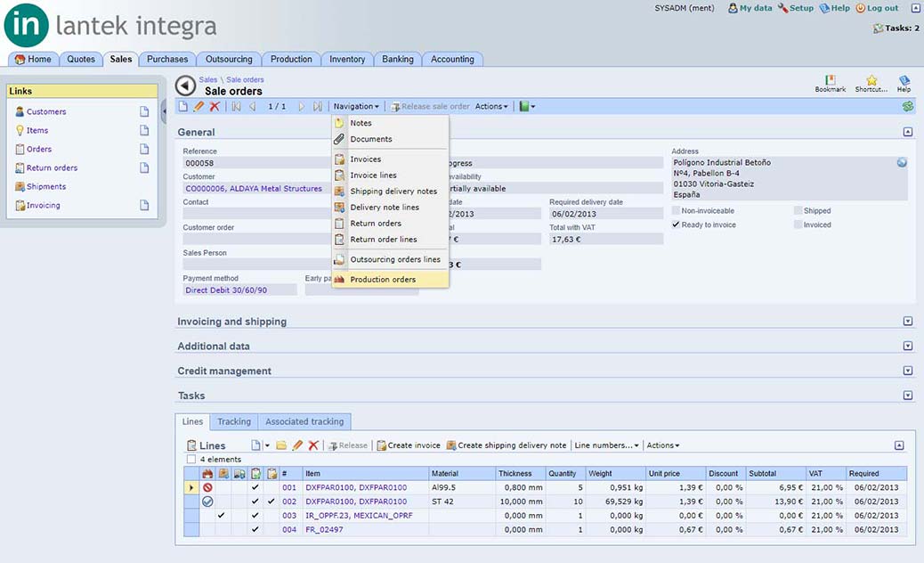Go to the previous record
Viewport: 924px width, 563px height.
click(x=252, y=106)
